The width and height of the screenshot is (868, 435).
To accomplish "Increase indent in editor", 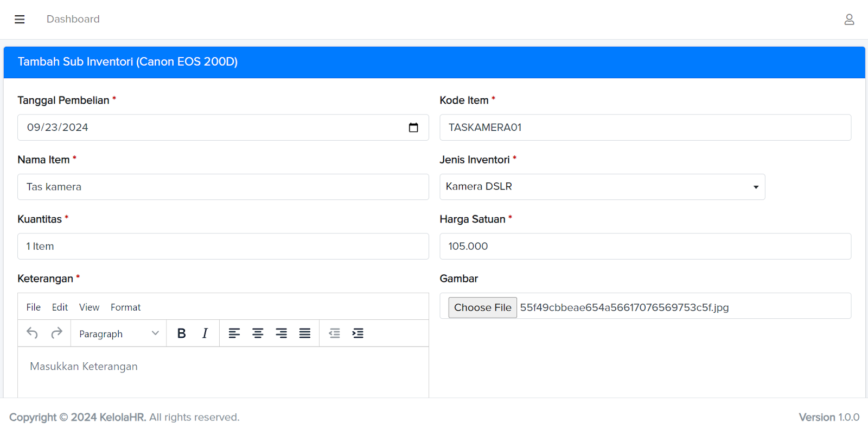I will [x=358, y=333].
